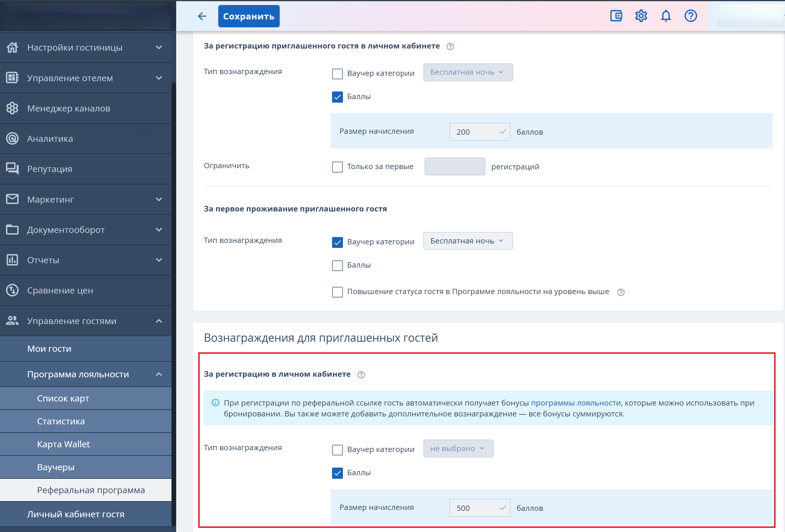Image resolution: width=785 pixels, height=532 pixels.
Task: Click the help question mark icon in header
Action: pos(690,16)
